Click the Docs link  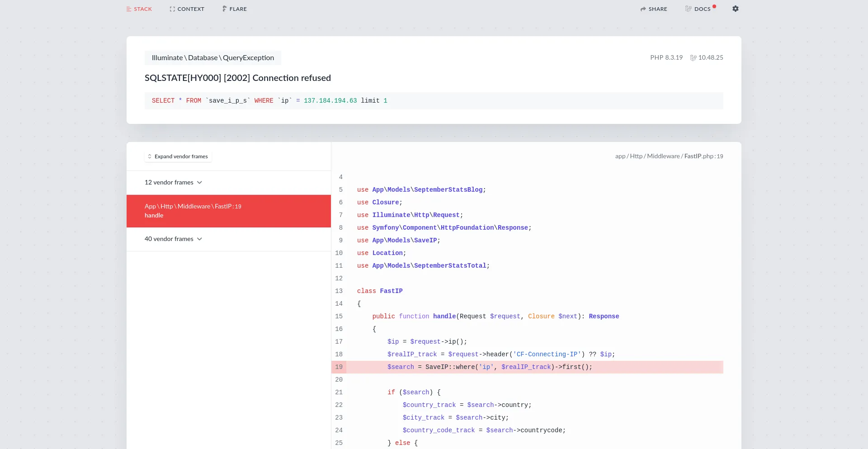point(702,9)
